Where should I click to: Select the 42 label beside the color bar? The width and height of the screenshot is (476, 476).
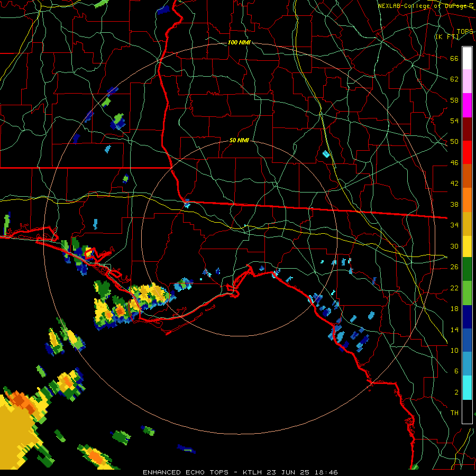[x=454, y=184]
